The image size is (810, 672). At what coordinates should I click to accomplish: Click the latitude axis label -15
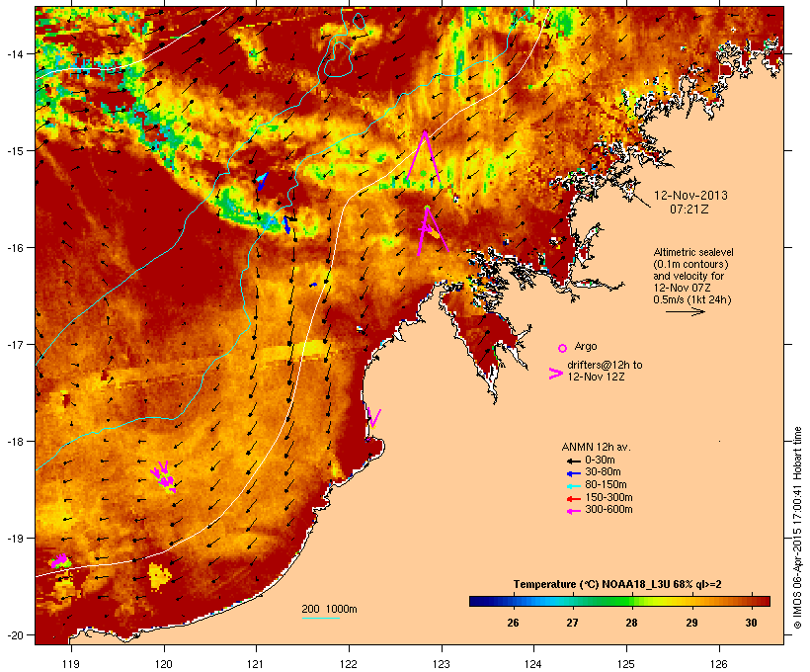15,151
